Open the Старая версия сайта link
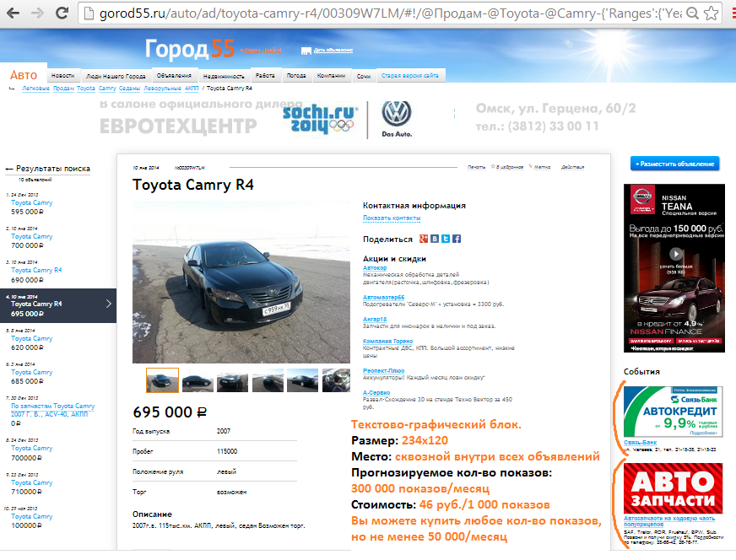The image size is (736, 560). coord(409,76)
